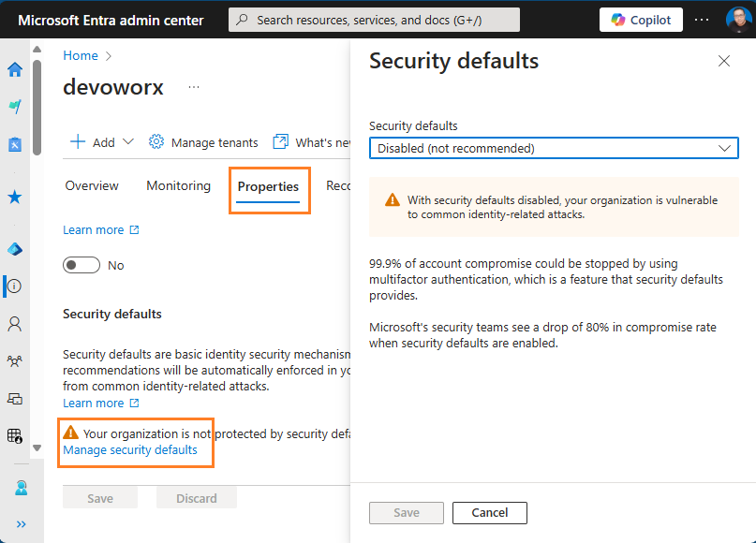Screen dimensions: 756x543
Task: Click the Copilot button
Action: pyautogui.click(x=641, y=20)
